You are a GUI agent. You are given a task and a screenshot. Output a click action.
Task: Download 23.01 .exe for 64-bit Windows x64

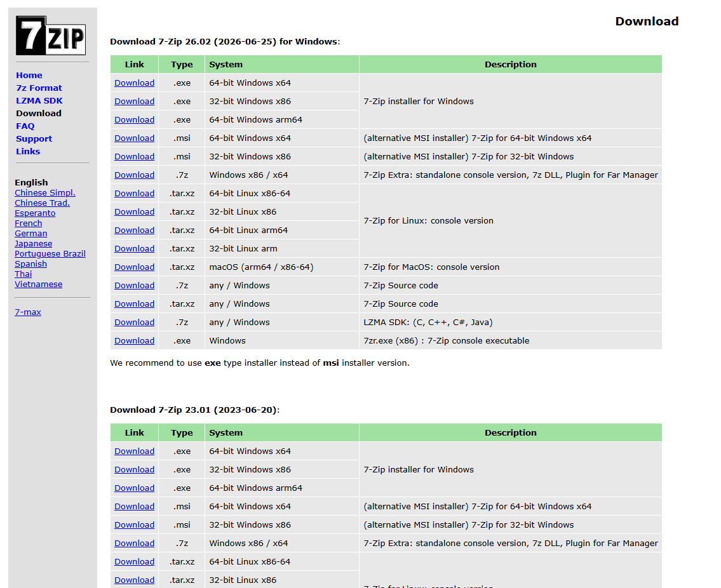tap(134, 451)
